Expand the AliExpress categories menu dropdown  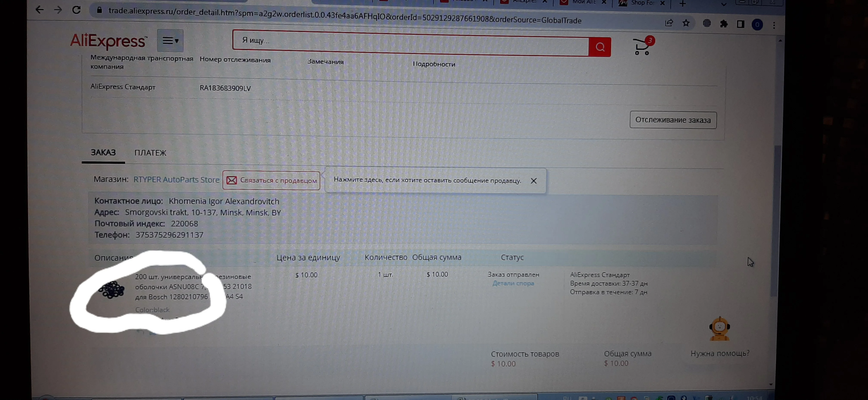[x=170, y=41]
